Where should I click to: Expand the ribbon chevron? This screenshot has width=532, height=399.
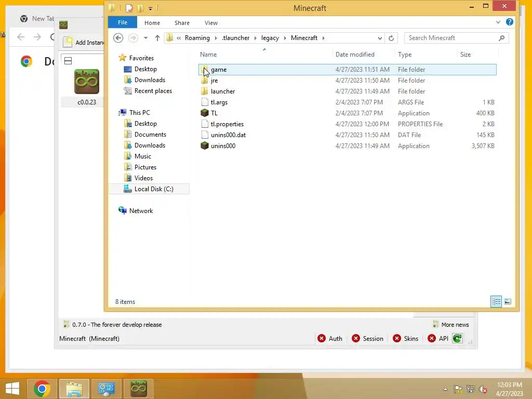[498, 22]
